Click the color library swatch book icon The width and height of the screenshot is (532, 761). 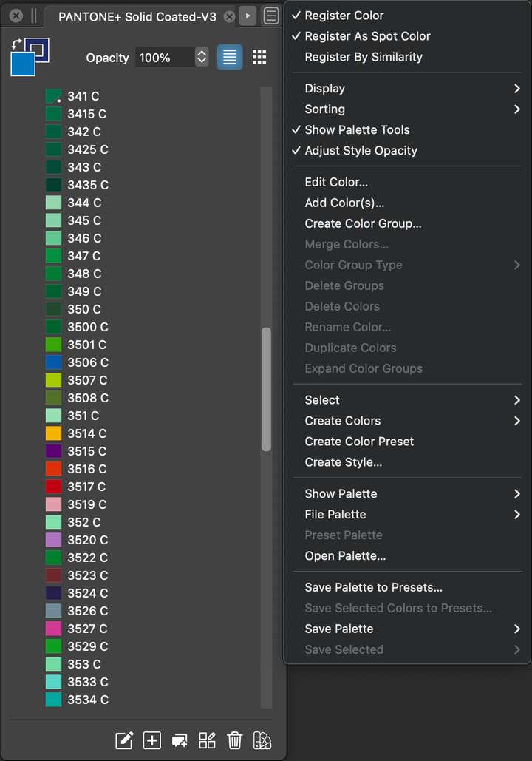[x=262, y=740]
